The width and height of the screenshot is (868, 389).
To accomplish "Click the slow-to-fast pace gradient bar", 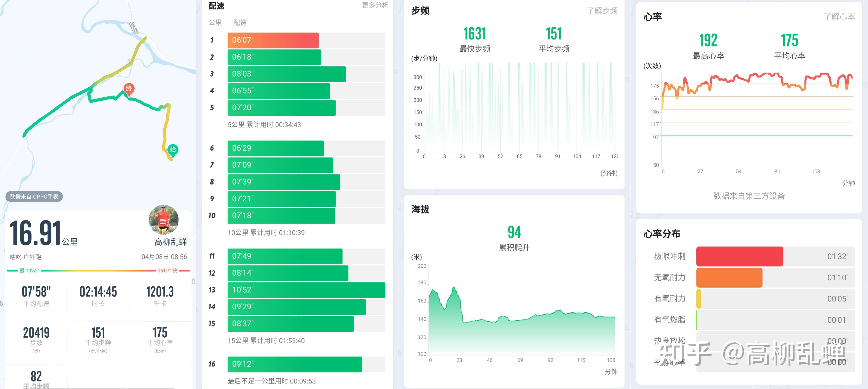I will coord(98,270).
